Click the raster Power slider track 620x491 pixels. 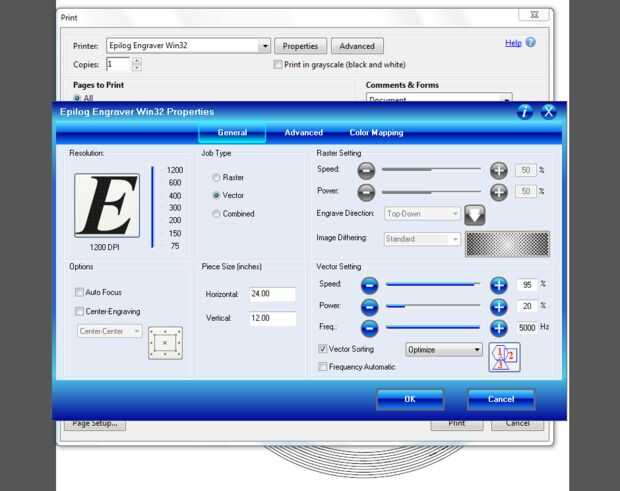[x=431, y=192]
